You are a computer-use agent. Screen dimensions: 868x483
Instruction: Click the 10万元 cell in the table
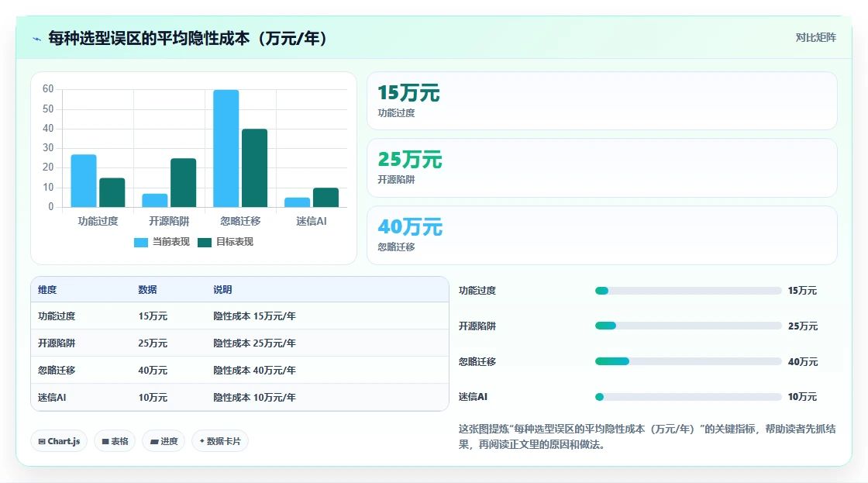tap(153, 397)
